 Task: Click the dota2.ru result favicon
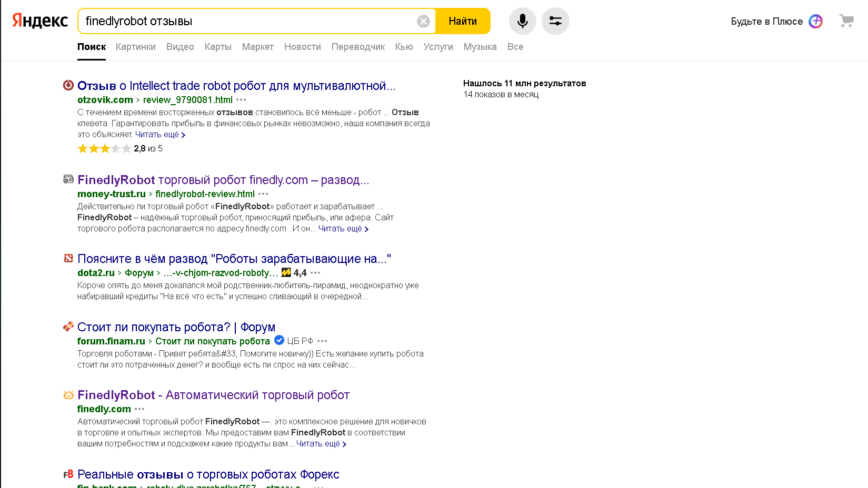coord(68,258)
